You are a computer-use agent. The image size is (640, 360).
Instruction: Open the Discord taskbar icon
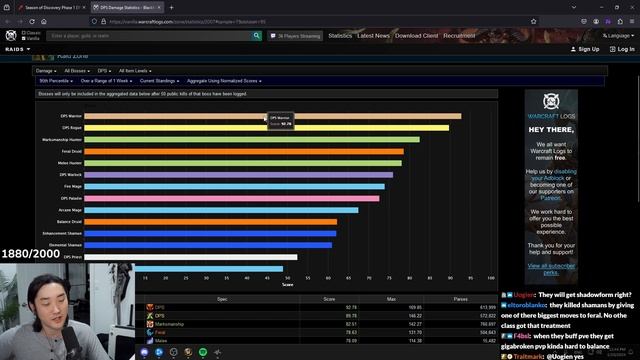click(x=144, y=352)
